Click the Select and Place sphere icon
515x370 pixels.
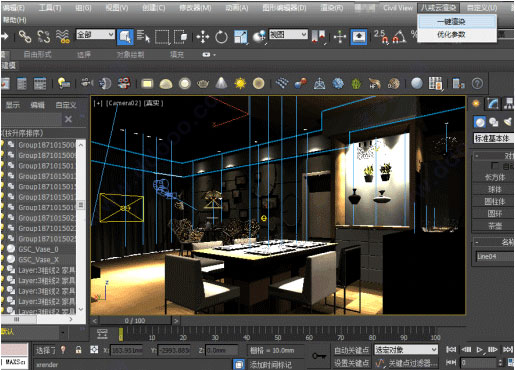[259, 37]
